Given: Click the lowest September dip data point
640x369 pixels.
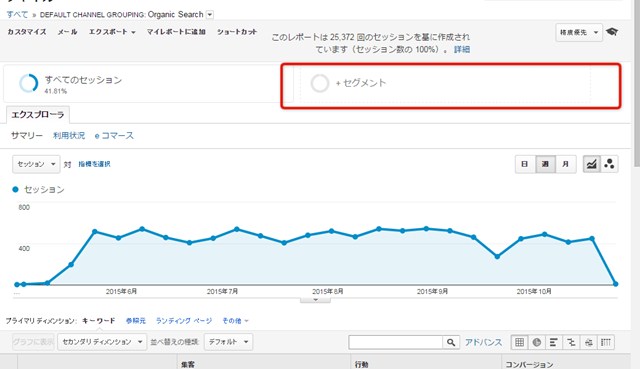Looking at the screenshot, I should click(x=497, y=256).
